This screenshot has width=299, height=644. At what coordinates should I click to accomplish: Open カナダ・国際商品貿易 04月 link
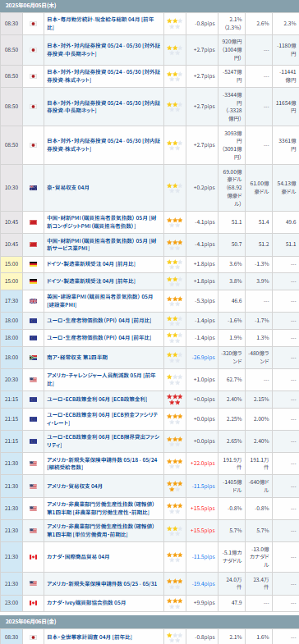[78, 557]
